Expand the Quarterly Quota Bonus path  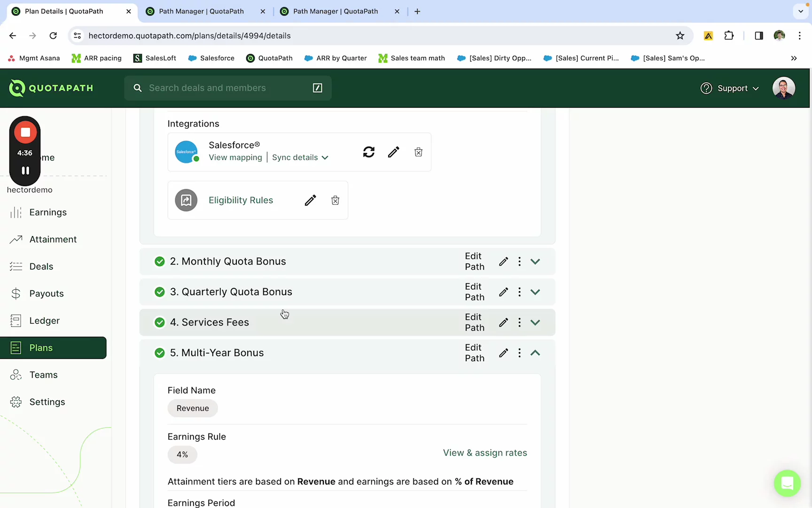[535, 292]
